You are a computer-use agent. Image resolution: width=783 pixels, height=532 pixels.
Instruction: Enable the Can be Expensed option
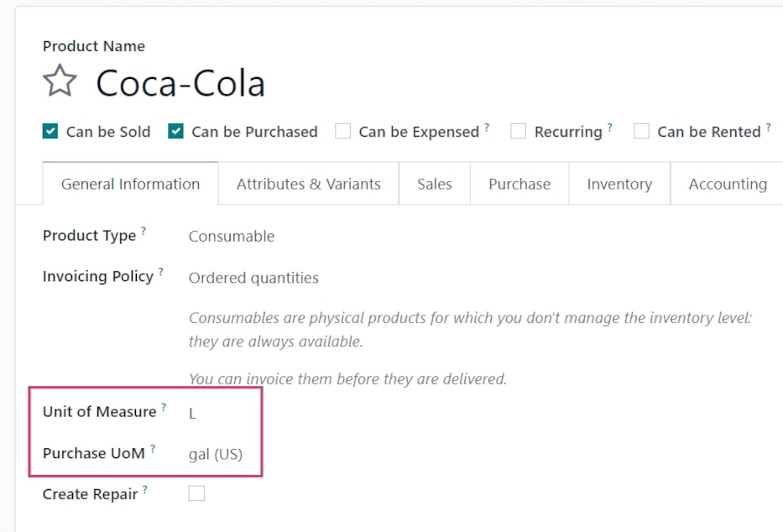(342, 131)
